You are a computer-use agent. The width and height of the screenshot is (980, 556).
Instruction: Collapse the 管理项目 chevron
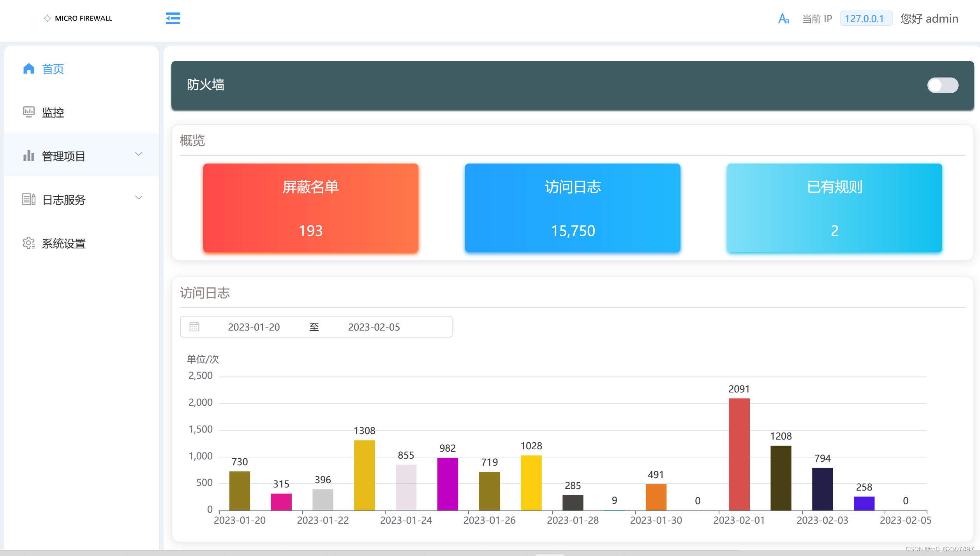click(x=138, y=154)
